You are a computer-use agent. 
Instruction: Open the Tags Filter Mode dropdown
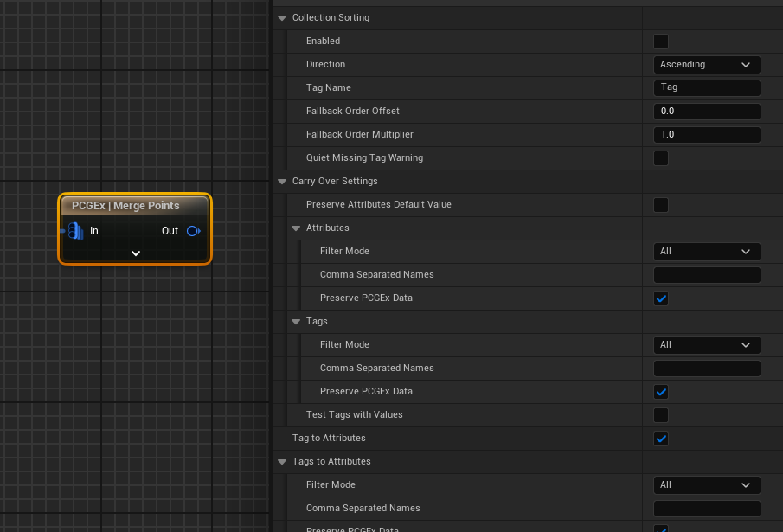706,345
